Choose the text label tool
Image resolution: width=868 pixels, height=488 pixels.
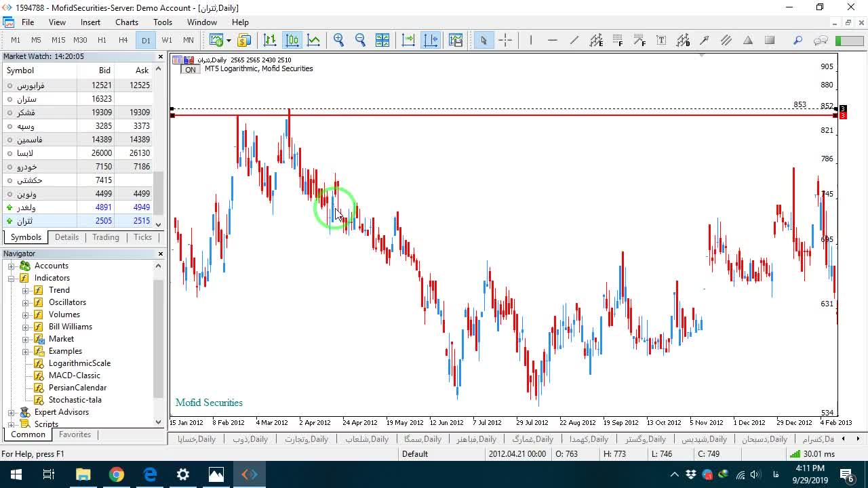(661, 40)
